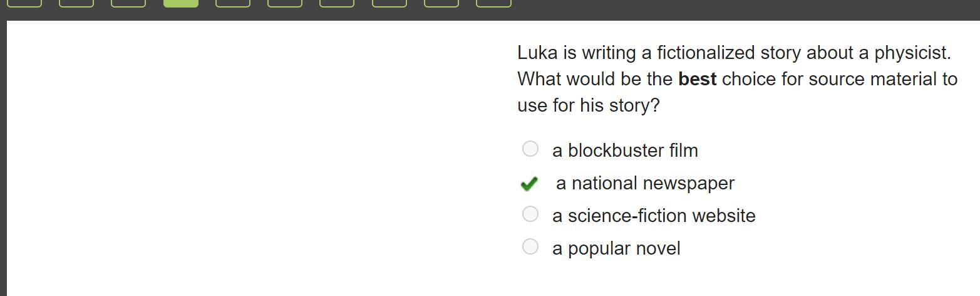Click the 'a blockbuster film' answer text

(625, 151)
